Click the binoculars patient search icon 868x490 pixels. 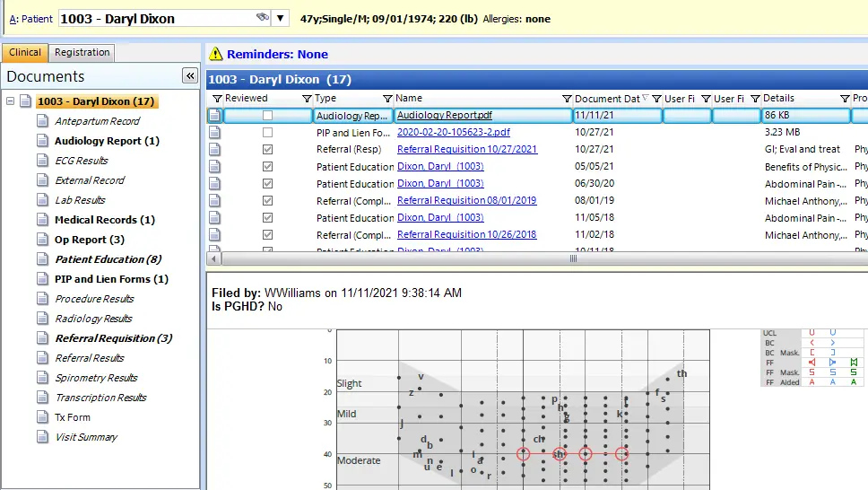coord(262,18)
